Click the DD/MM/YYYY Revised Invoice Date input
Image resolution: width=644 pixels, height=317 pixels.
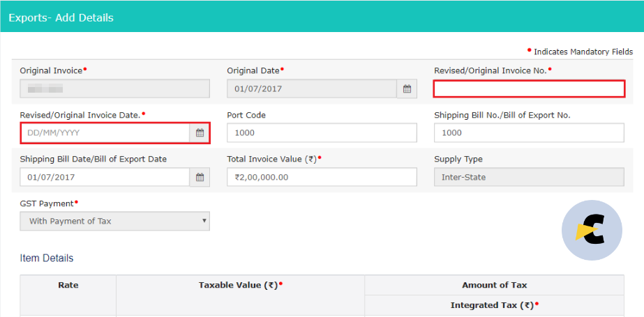[105, 133]
